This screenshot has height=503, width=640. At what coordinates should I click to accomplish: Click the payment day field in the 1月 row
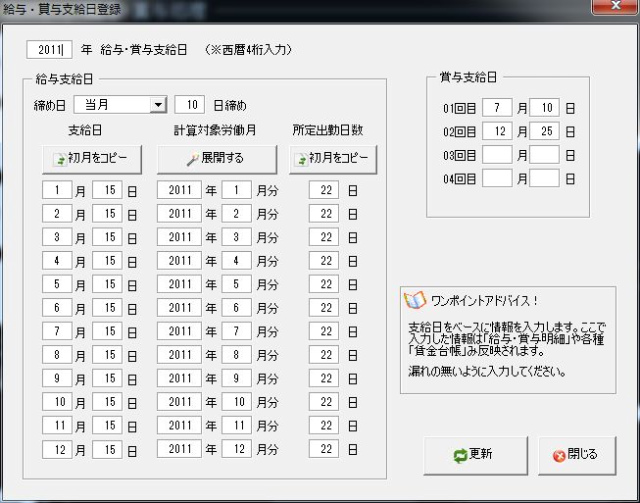107,190
